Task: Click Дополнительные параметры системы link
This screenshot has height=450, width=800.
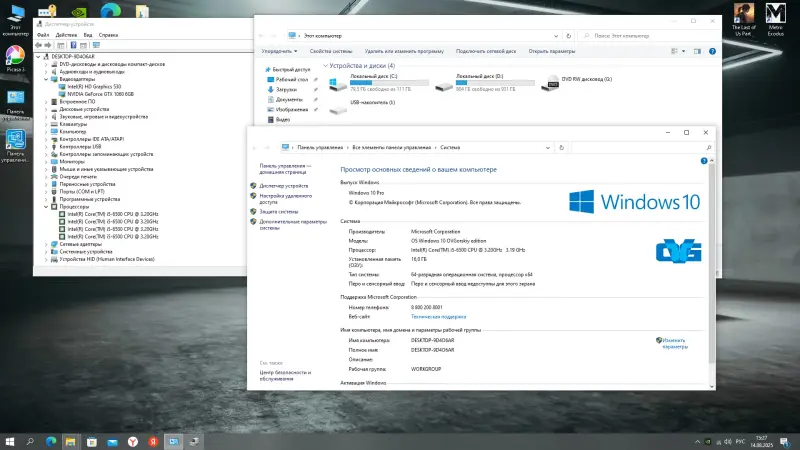Action: pos(292,225)
